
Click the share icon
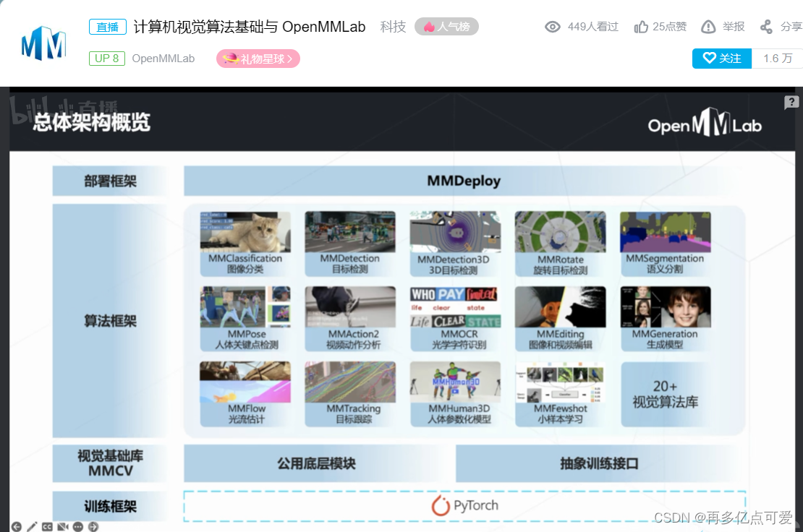point(766,27)
